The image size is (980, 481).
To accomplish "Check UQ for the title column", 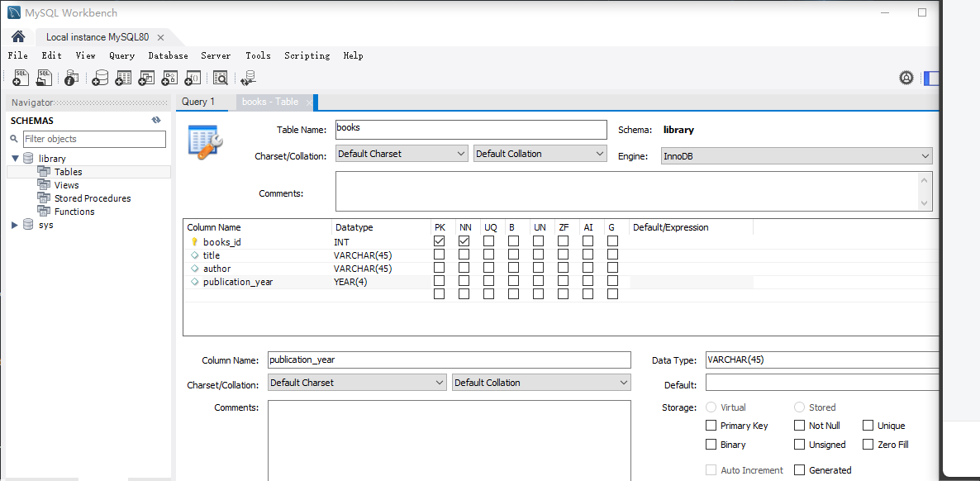I will click(x=488, y=255).
